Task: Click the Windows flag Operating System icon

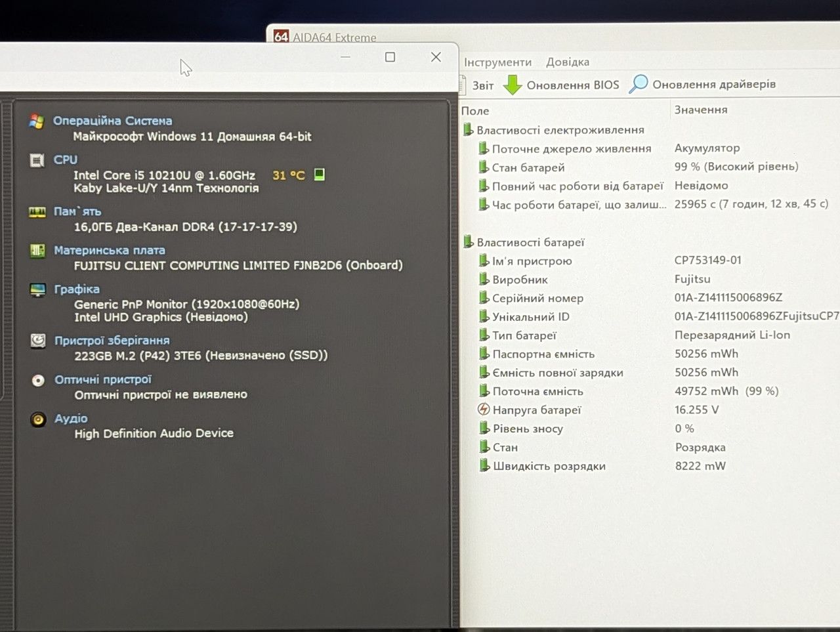Action: click(37, 121)
